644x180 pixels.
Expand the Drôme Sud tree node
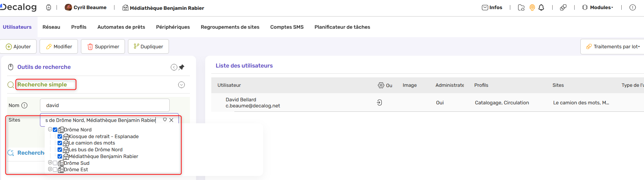50,163
